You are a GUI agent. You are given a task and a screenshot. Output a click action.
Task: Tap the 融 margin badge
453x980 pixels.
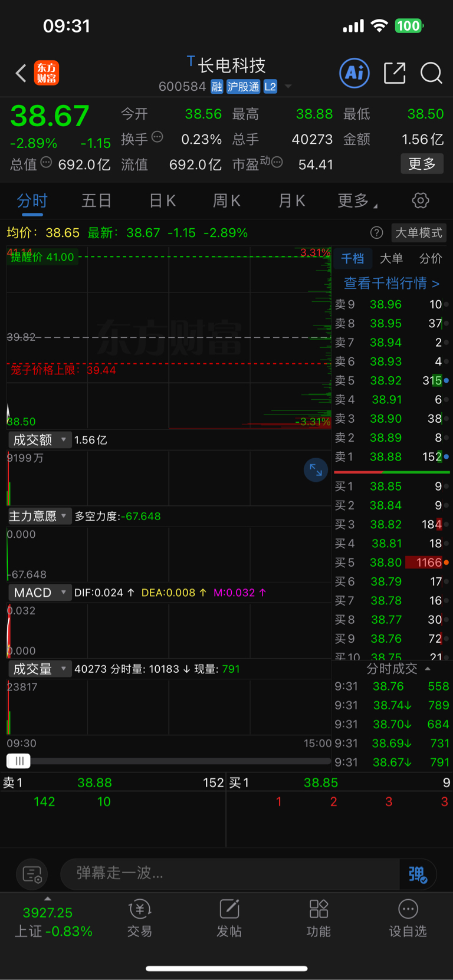tap(216, 87)
